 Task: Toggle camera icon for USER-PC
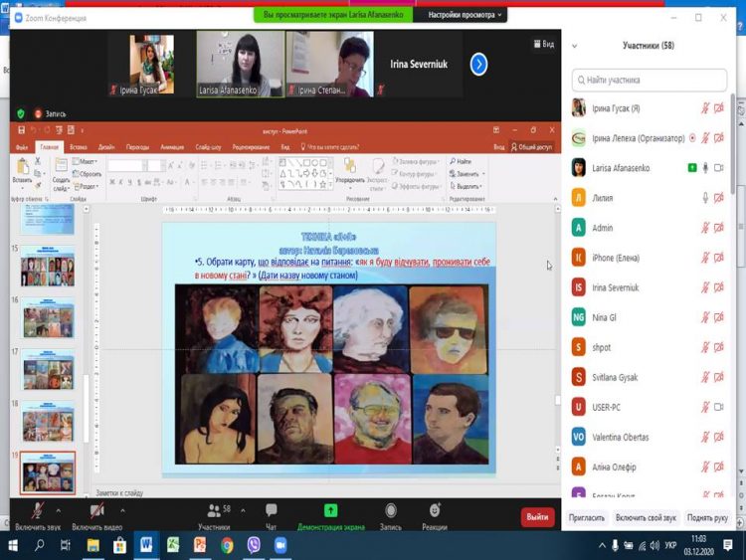coord(719,407)
